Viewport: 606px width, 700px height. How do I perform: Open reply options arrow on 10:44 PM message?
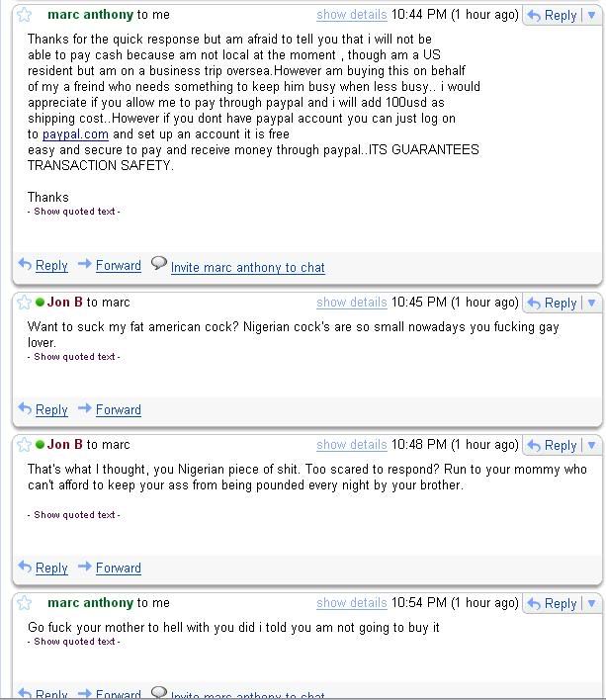coord(592,15)
